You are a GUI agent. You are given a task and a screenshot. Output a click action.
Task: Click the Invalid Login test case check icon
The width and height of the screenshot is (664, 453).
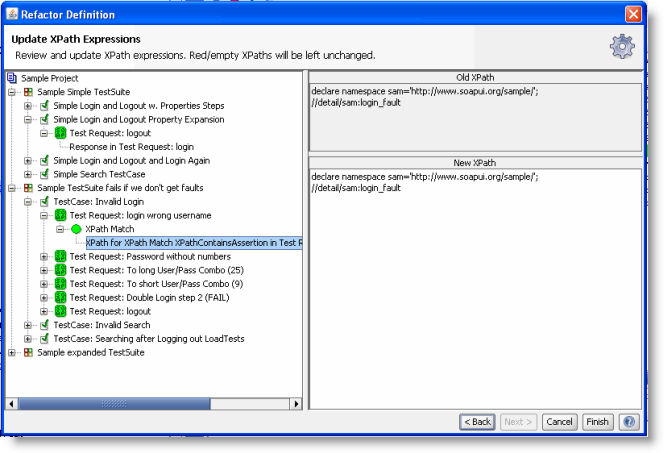pyautogui.click(x=44, y=202)
